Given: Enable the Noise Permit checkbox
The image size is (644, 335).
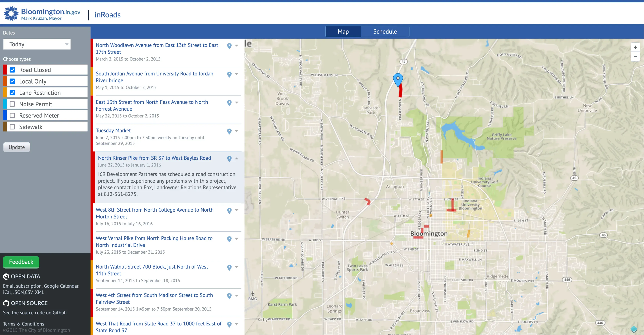Looking at the screenshot, I should 13,104.
